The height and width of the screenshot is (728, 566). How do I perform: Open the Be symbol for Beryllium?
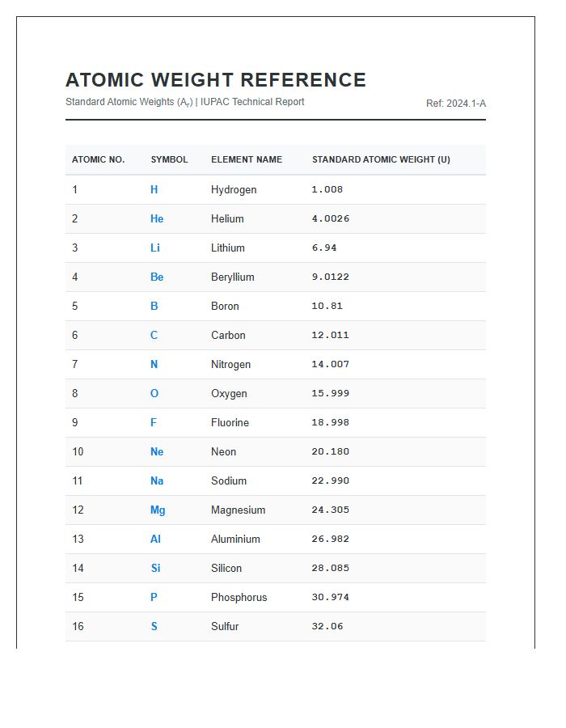157,277
